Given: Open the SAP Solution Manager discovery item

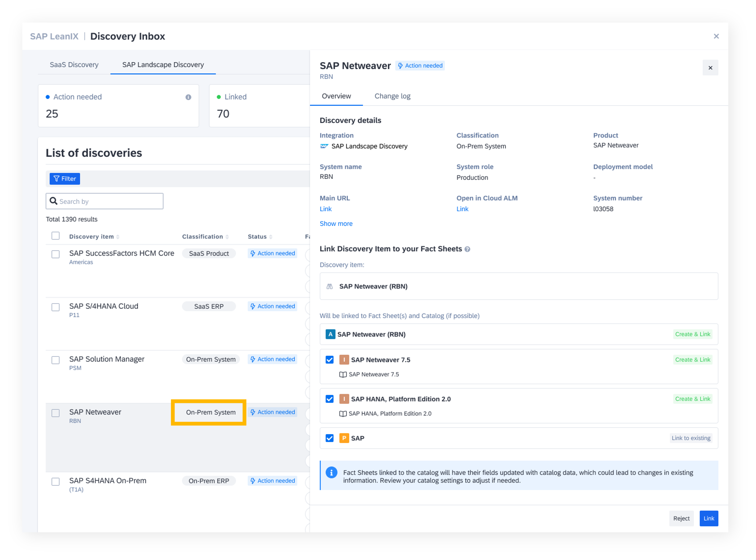Looking at the screenshot, I should (x=106, y=359).
